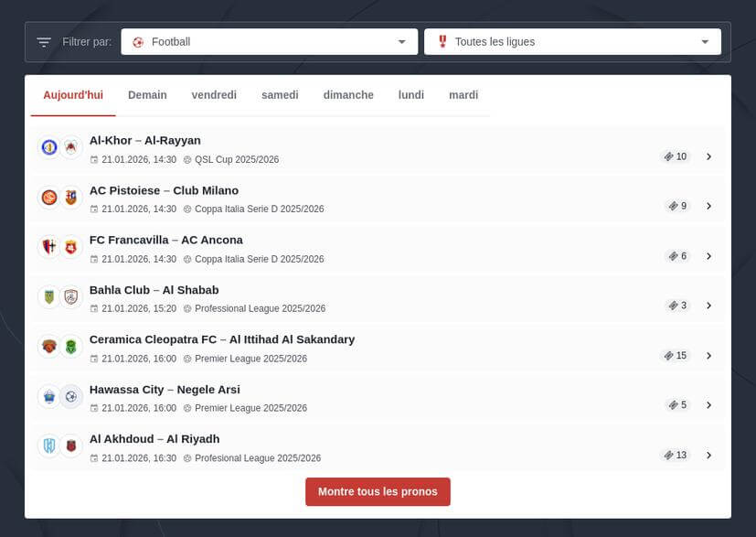The height and width of the screenshot is (537, 756).
Task: Click the Negele Arsi team logo
Action: coord(71,396)
